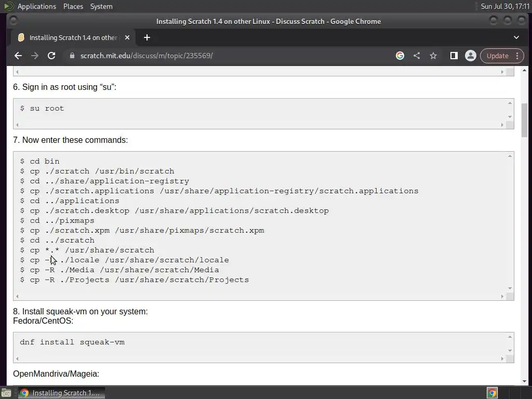View site security lock info
The height and width of the screenshot is (399, 532).
(x=72, y=56)
